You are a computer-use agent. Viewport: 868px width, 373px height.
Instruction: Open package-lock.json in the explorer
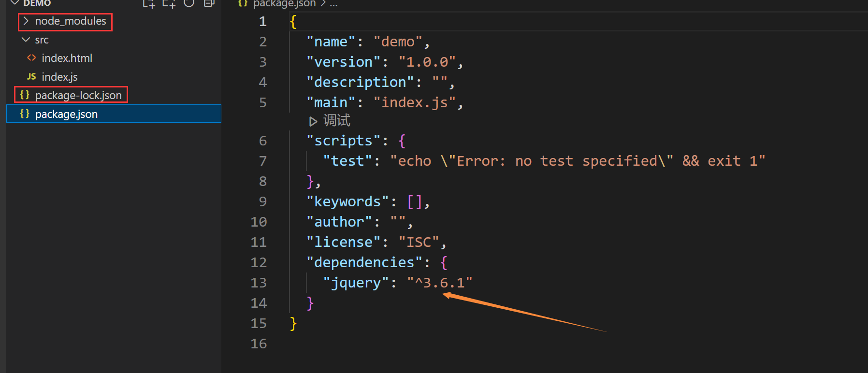coord(78,95)
